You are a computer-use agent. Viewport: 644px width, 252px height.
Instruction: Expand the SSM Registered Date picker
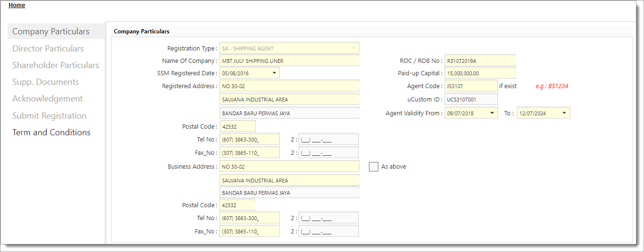[274, 73]
